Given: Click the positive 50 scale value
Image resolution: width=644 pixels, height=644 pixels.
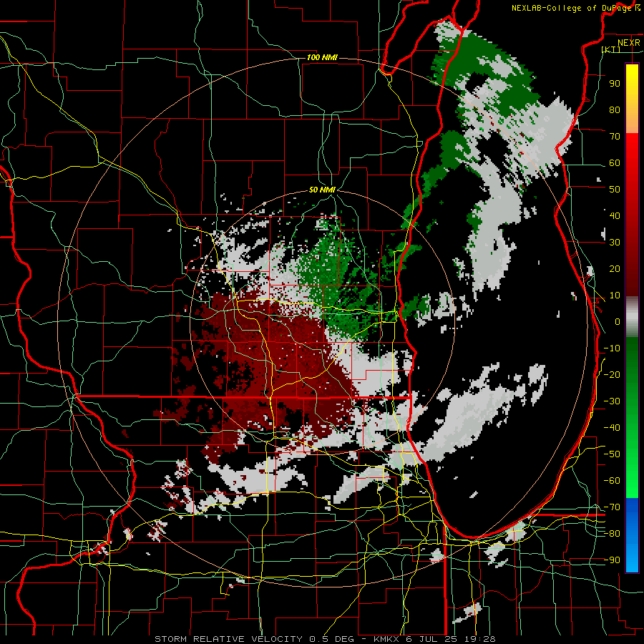Looking at the screenshot, I should point(615,190).
